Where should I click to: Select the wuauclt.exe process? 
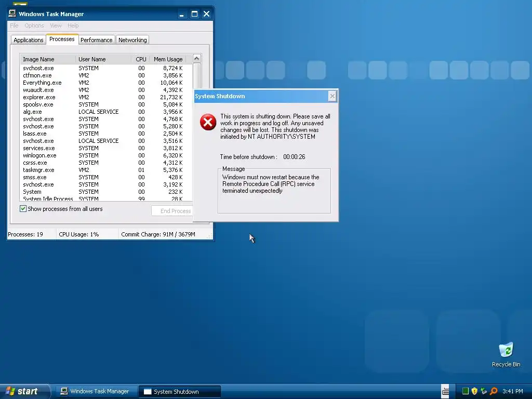(x=106, y=90)
